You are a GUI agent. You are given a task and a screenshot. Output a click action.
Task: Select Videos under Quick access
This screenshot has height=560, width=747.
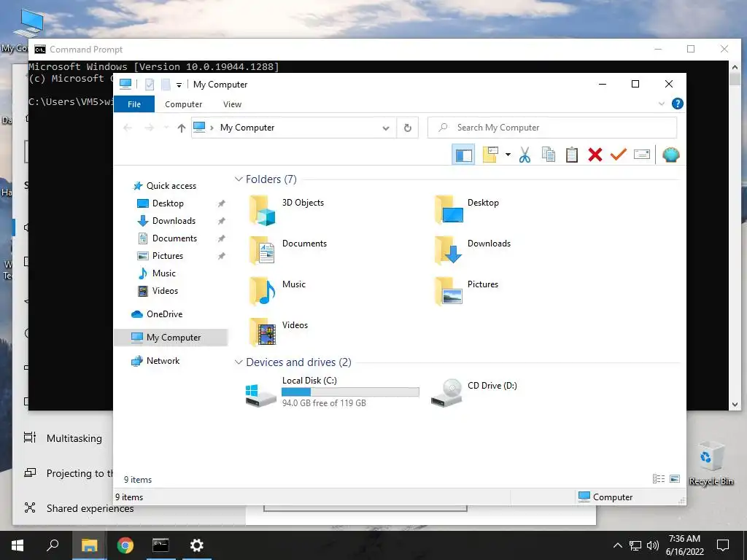click(165, 291)
